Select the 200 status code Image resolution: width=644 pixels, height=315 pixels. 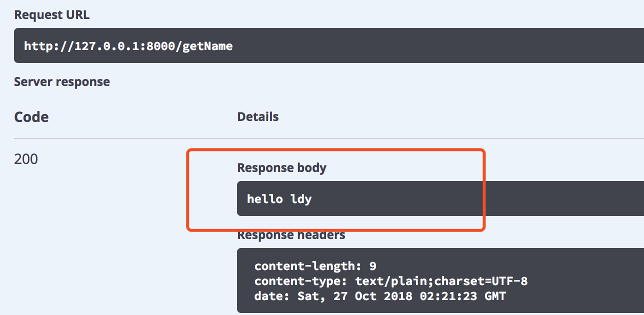click(x=26, y=159)
